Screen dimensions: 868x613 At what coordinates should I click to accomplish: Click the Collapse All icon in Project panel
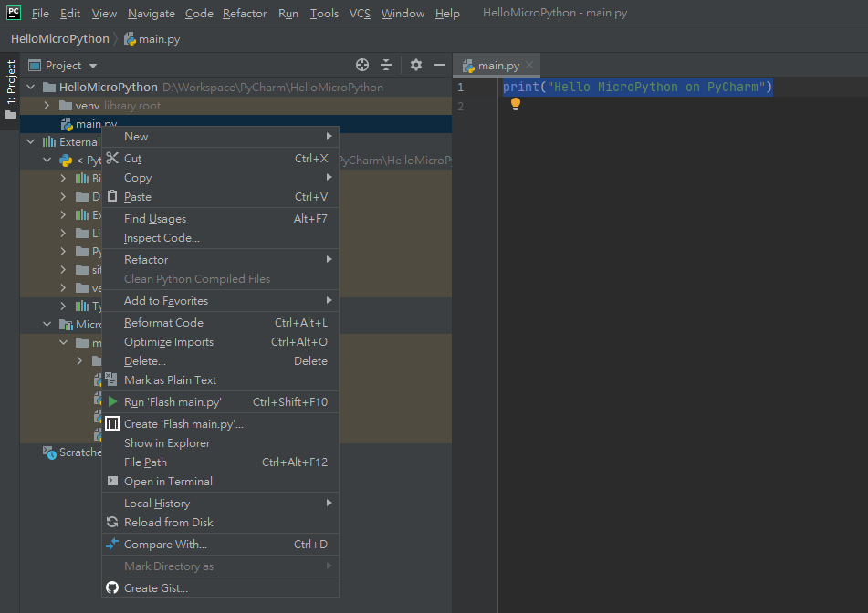386,66
